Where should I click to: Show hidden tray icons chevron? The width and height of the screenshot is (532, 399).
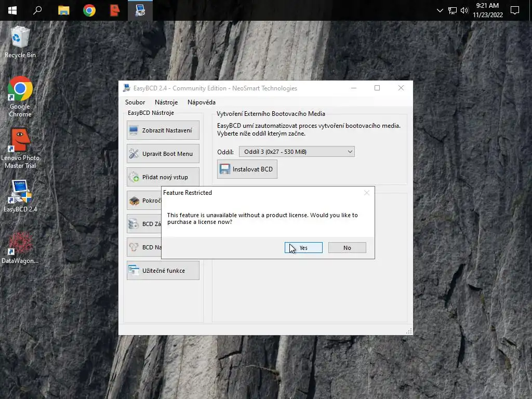(x=440, y=10)
